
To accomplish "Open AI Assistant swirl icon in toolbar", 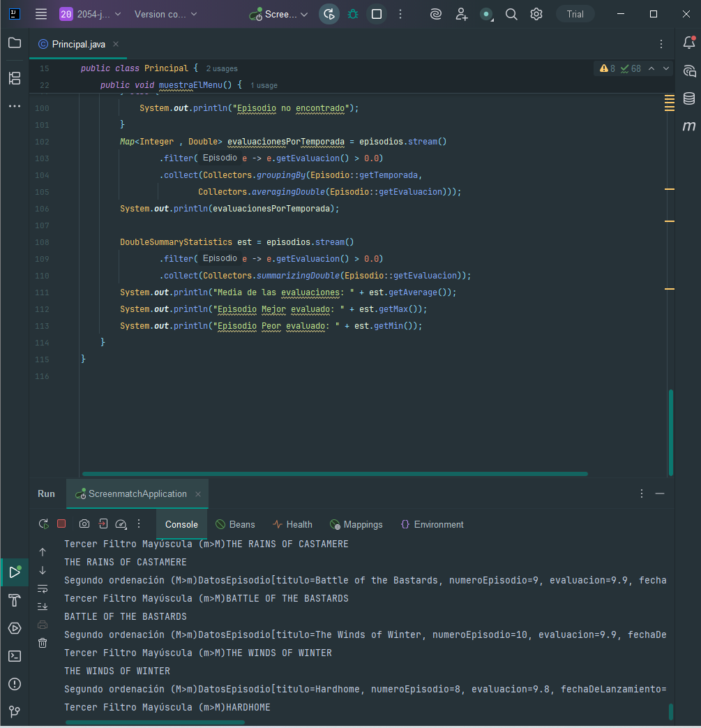I will tap(436, 14).
